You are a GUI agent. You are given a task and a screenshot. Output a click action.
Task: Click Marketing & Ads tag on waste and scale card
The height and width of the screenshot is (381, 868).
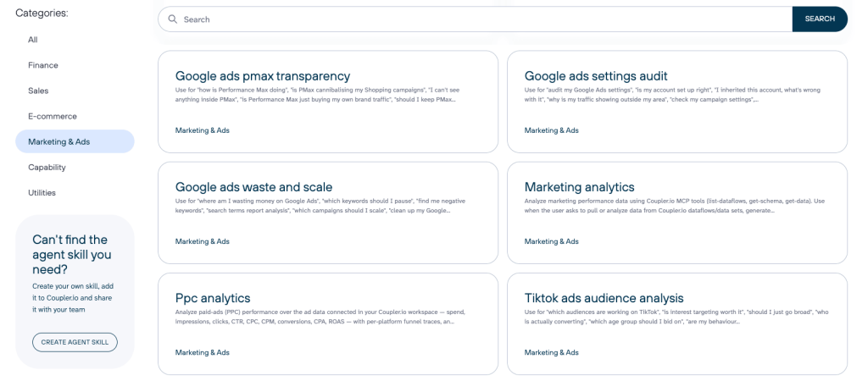[202, 241]
